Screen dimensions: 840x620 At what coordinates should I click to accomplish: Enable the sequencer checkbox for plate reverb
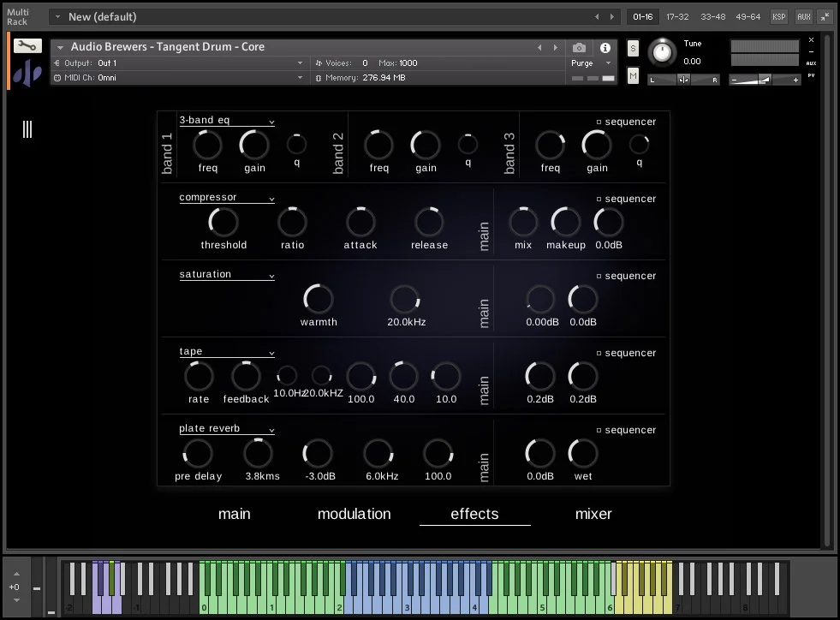[x=599, y=430]
